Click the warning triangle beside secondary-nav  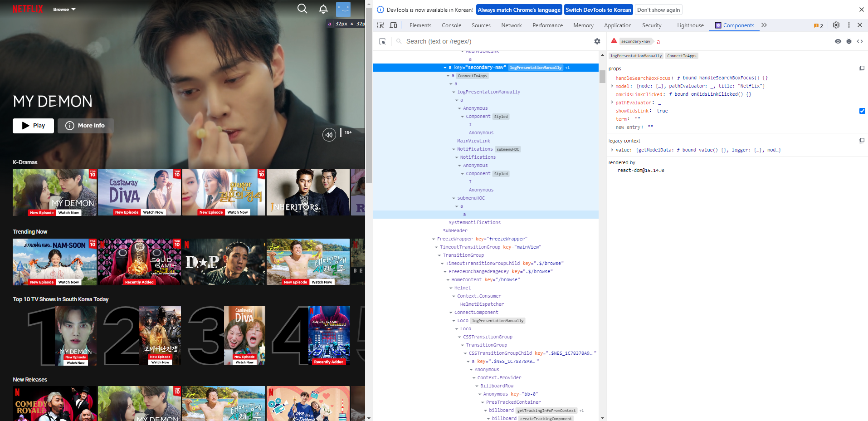[x=614, y=41]
